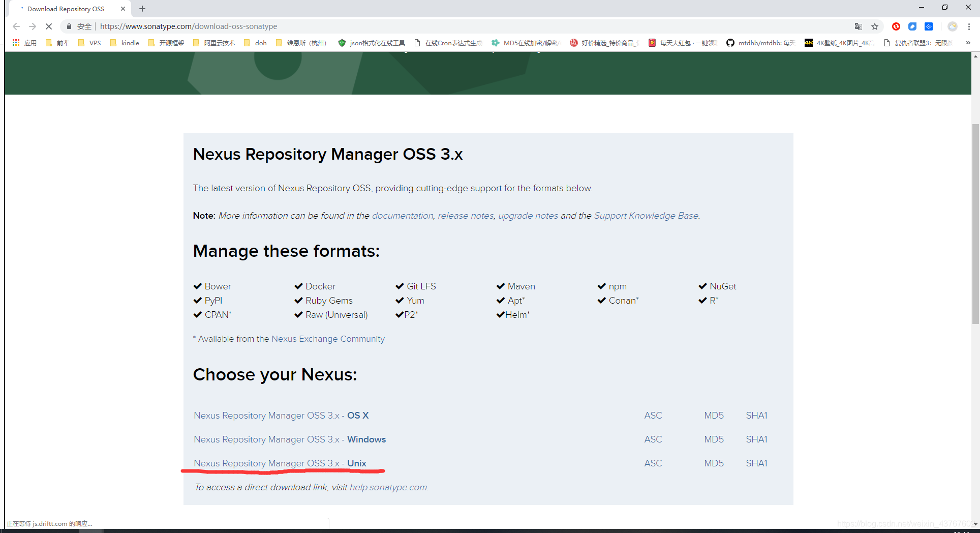Viewport: 980px width, 533px height.
Task: Click the vertical page scrollbar thumb
Action: tap(975, 224)
